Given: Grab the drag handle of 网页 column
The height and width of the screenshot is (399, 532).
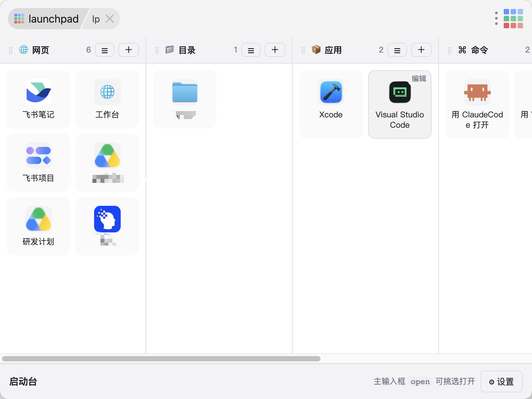Looking at the screenshot, I should pyautogui.click(x=11, y=50).
